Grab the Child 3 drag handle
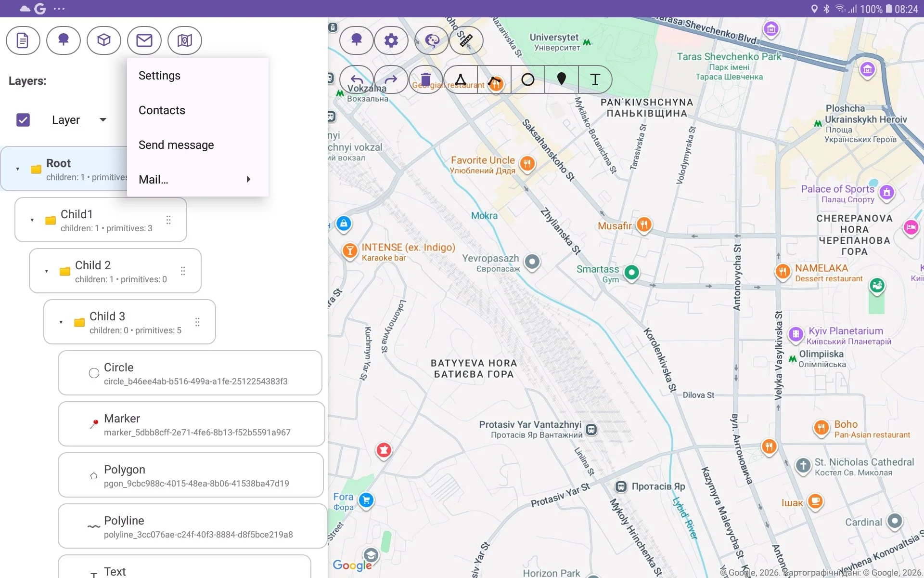Screen dimensions: 924x578 197,322
